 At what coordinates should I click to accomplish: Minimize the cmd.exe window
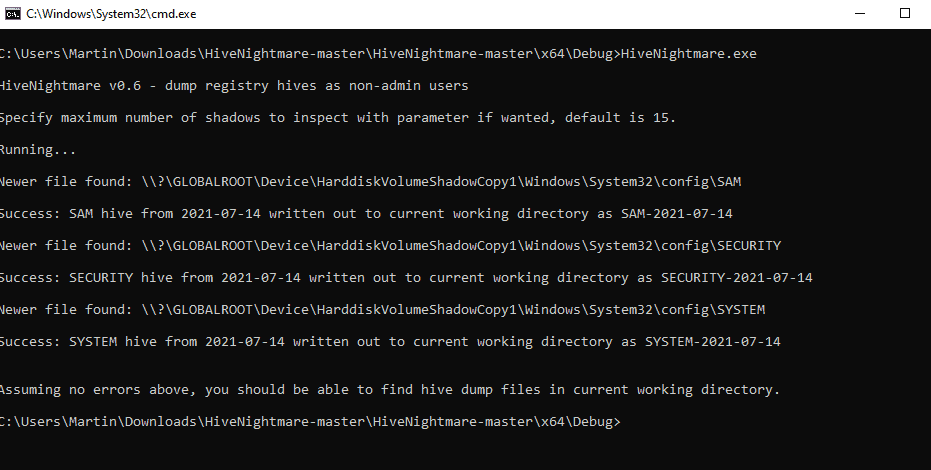[x=859, y=14]
